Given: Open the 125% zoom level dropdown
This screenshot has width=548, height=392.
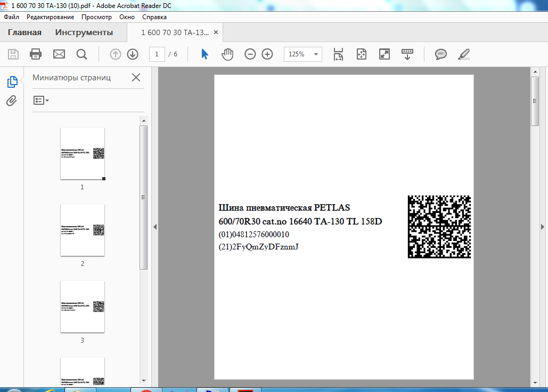Looking at the screenshot, I should click(x=303, y=54).
